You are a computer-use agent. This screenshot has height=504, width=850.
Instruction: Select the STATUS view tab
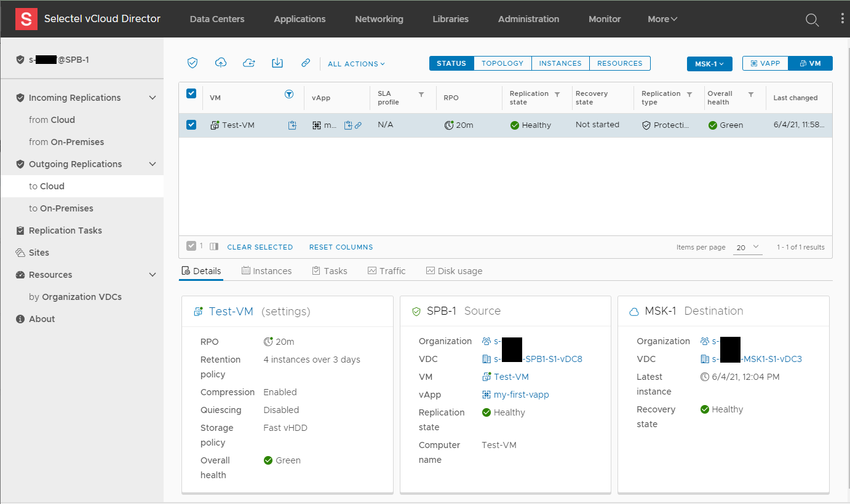pos(451,63)
